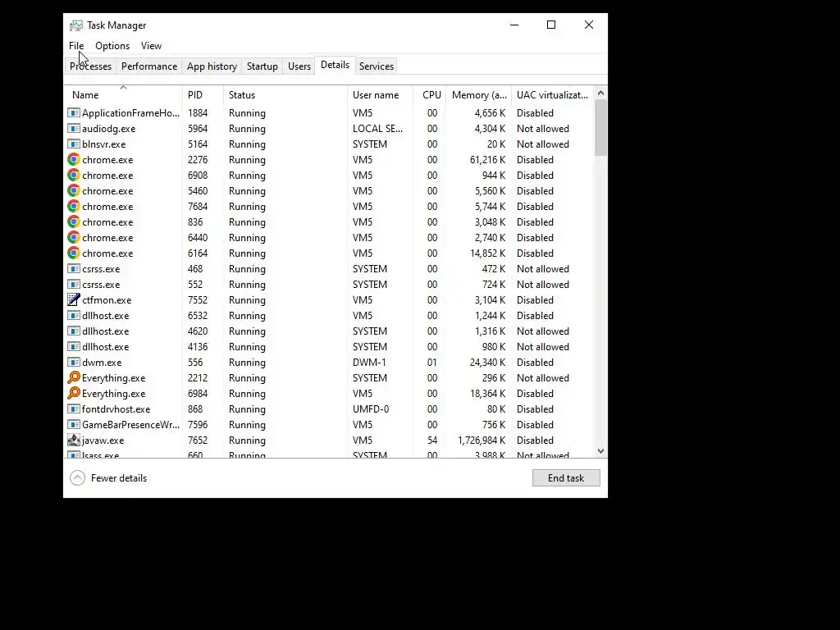Click CPU value 01 for dwm.exe
The height and width of the screenshot is (630, 840).
click(x=431, y=362)
